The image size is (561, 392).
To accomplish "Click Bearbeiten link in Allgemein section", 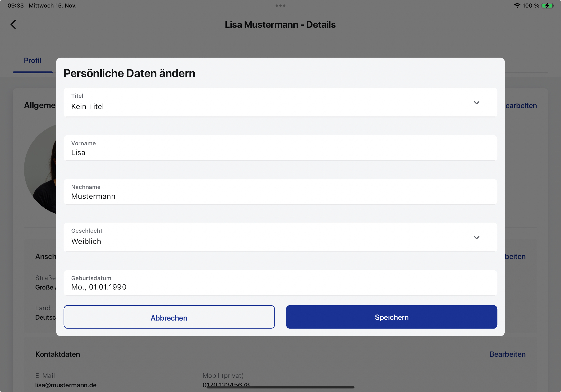I will (521, 106).
